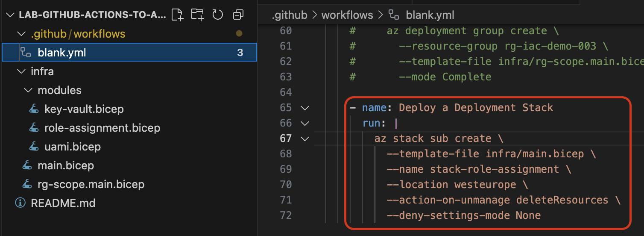
Task: Click the New Folder icon in explorer header
Action: click(197, 15)
